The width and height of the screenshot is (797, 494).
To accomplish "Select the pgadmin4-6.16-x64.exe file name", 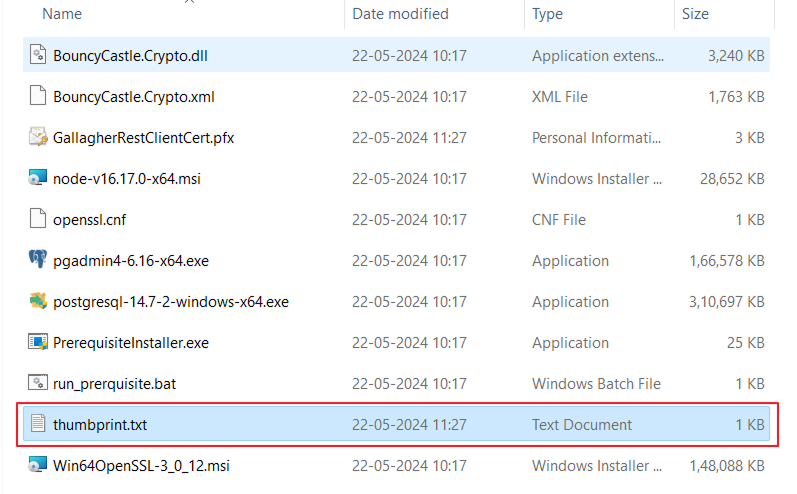I will [x=131, y=261].
